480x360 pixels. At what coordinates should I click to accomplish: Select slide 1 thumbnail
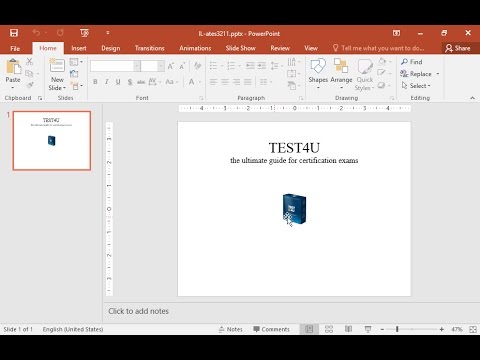[x=52, y=141]
